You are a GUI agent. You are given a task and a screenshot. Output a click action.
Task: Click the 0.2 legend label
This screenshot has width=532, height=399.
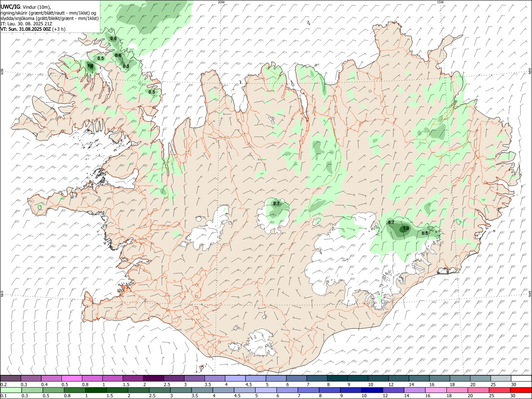click(4, 384)
